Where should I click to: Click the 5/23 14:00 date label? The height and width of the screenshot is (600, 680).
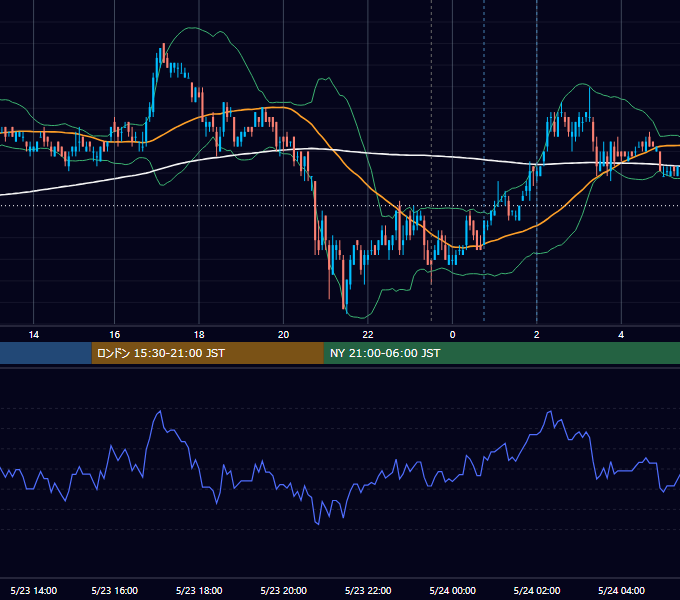pyautogui.click(x=34, y=590)
